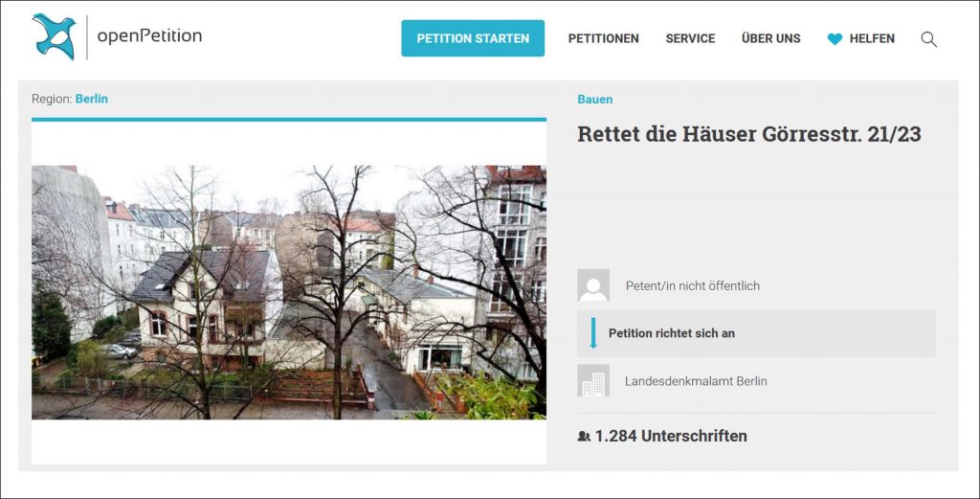Click the signatures people icon
This screenshot has height=499, width=980.
[x=584, y=437]
